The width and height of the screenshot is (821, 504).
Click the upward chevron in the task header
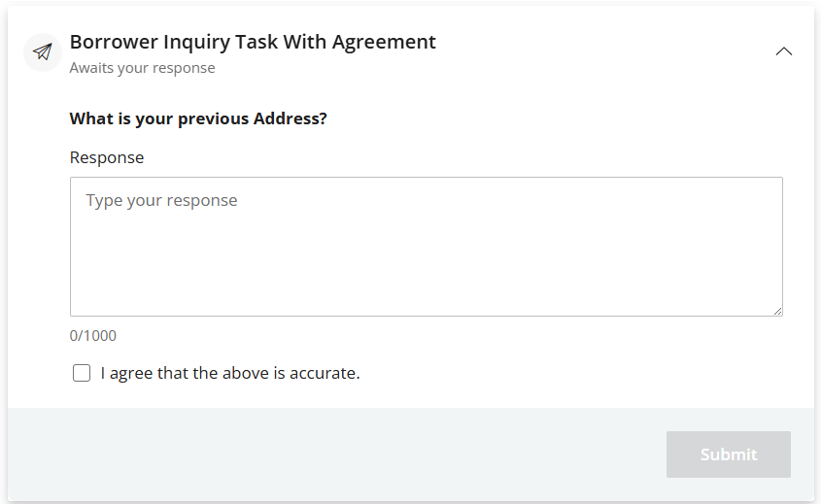pyautogui.click(x=784, y=52)
